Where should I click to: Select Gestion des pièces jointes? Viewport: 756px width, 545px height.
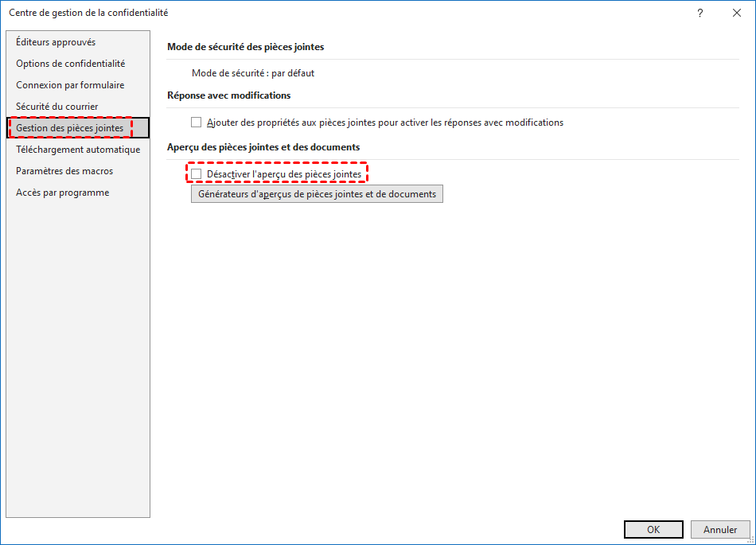point(78,127)
